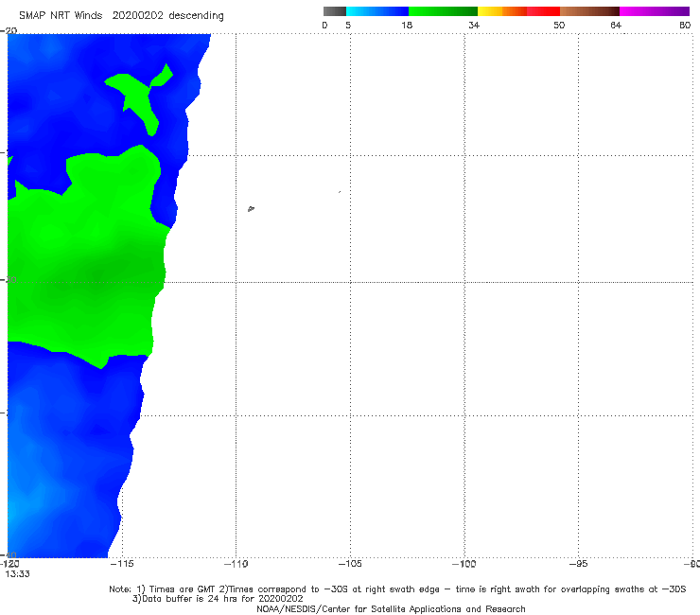Click the longitude label -95
700x615 pixels.
(x=578, y=564)
